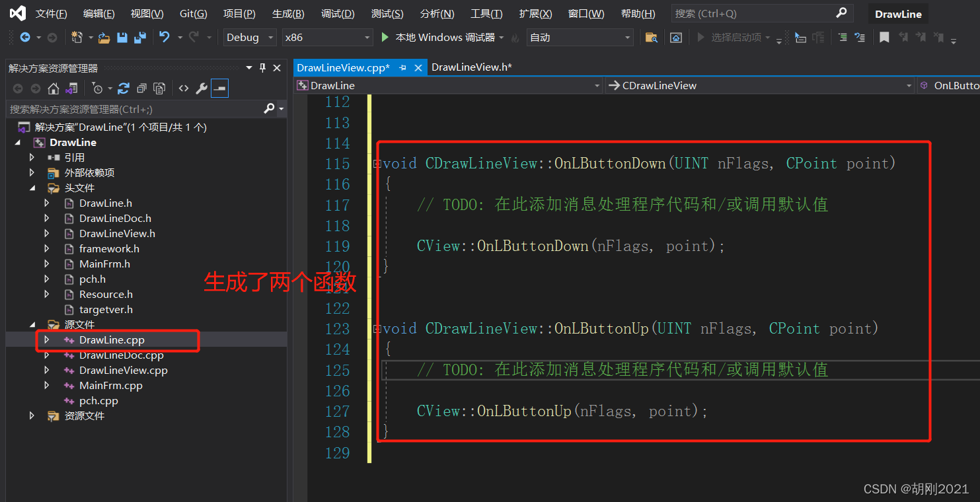This screenshot has width=980, height=502.
Task: Open the 扩展(X) menu
Action: pos(536,14)
